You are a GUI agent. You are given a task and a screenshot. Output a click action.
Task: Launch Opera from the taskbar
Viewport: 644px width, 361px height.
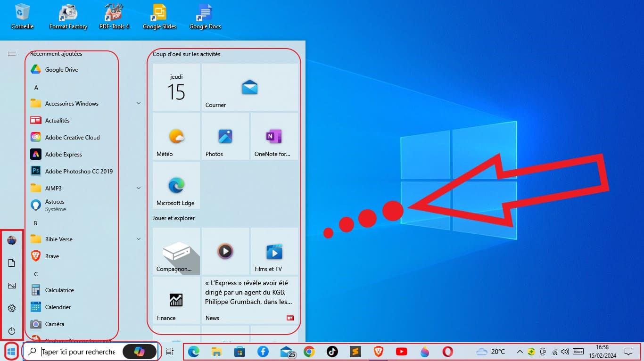tap(447, 352)
